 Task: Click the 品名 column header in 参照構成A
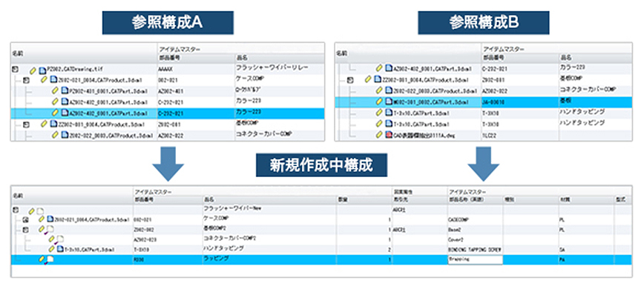242,58
